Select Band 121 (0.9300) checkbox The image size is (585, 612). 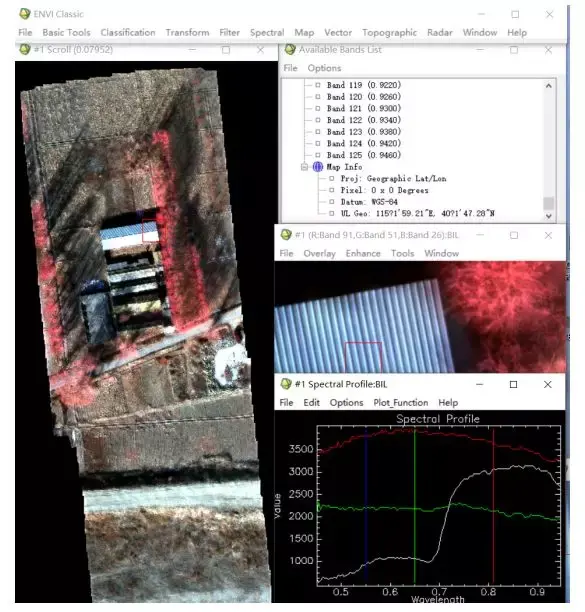coord(318,109)
